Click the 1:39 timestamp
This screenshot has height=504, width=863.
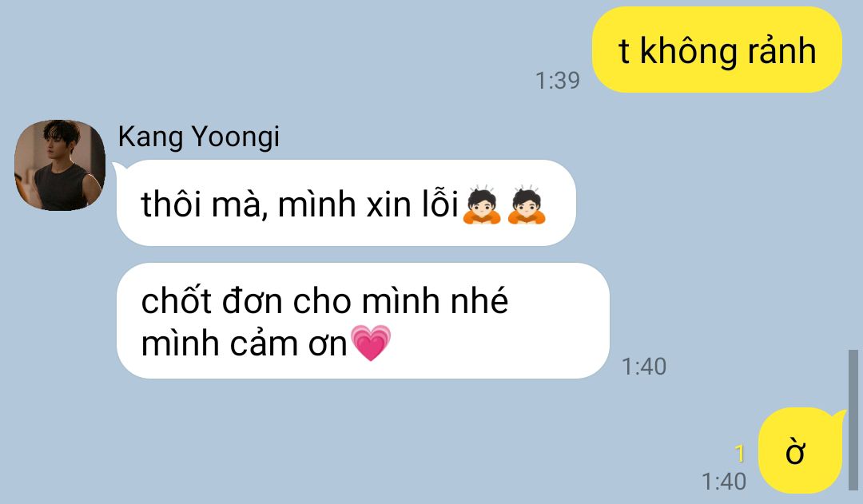pyautogui.click(x=558, y=81)
